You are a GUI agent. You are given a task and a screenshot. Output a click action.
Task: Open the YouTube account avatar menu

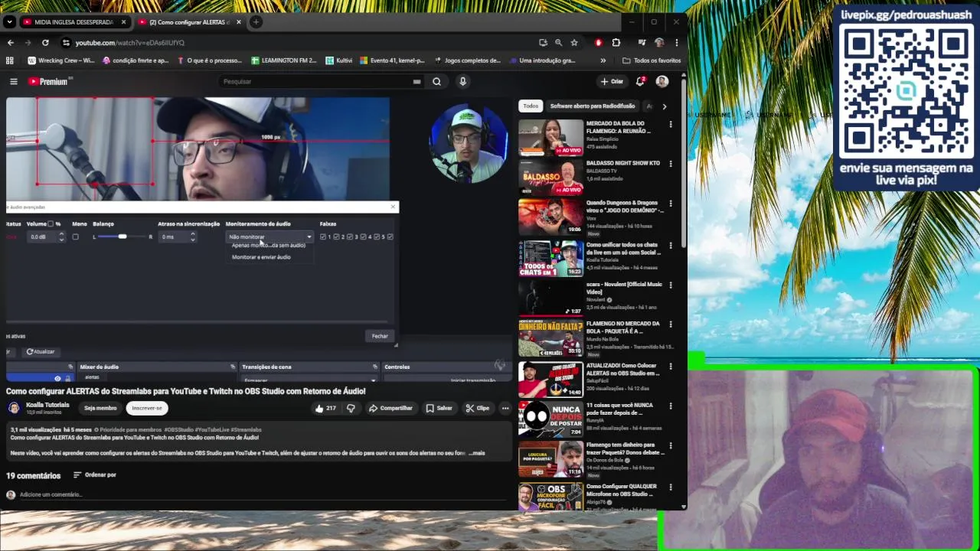click(662, 81)
